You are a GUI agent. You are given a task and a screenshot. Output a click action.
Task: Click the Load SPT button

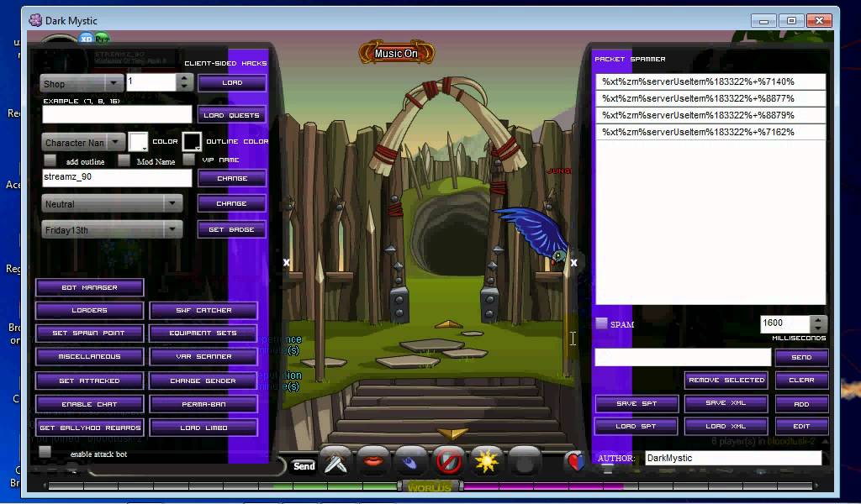point(637,426)
